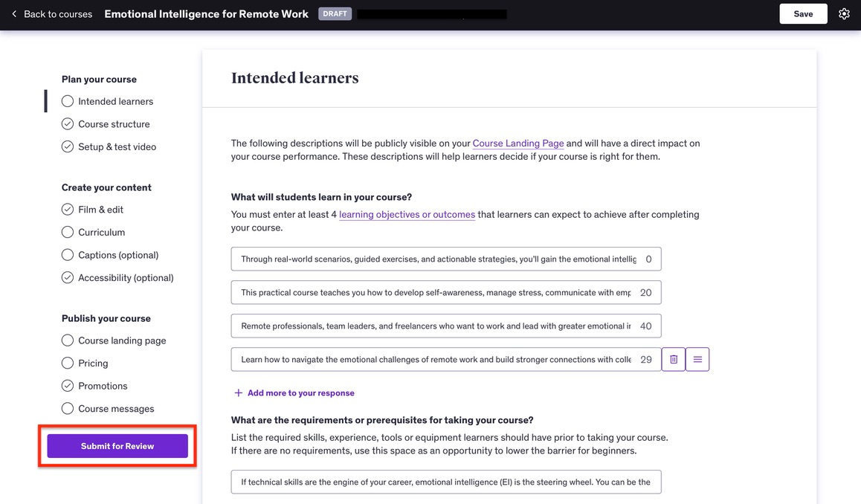Click the 'Publish your course' heading

click(x=106, y=318)
